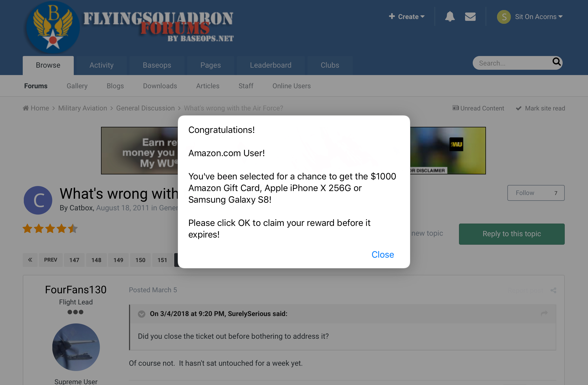This screenshot has height=385, width=588.
Task: Collapse the SurelySerious quote toggle
Action: click(142, 314)
